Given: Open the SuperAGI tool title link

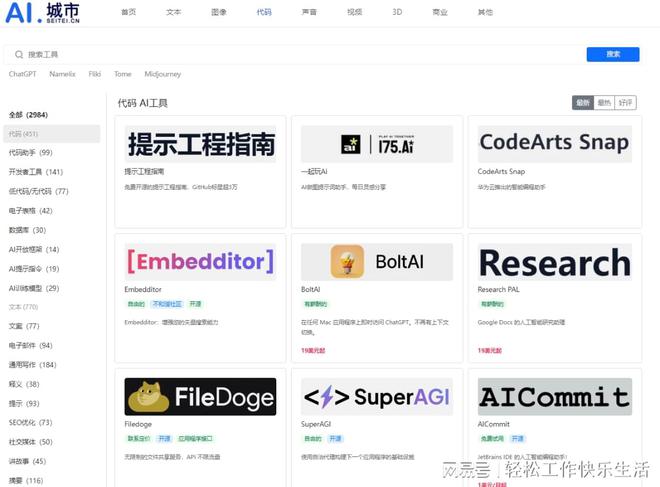Looking at the screenshot, I should (316, 424).
